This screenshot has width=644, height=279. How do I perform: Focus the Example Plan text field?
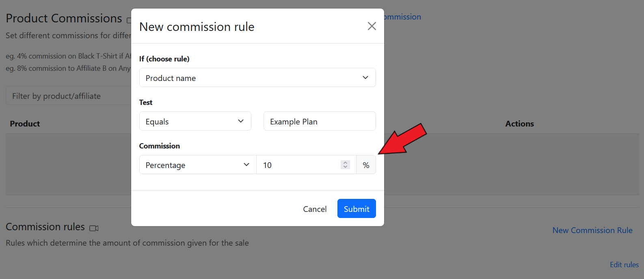(x=320, y=121)
